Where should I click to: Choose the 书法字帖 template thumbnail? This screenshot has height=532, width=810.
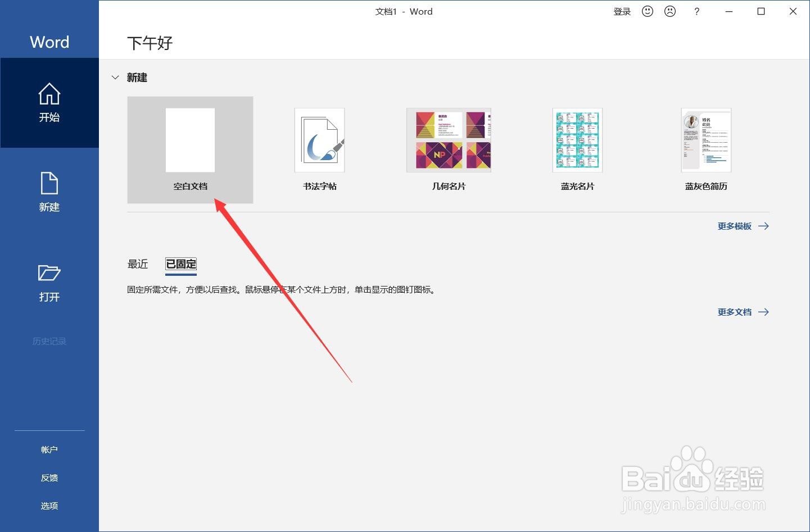tap(319, 140)
